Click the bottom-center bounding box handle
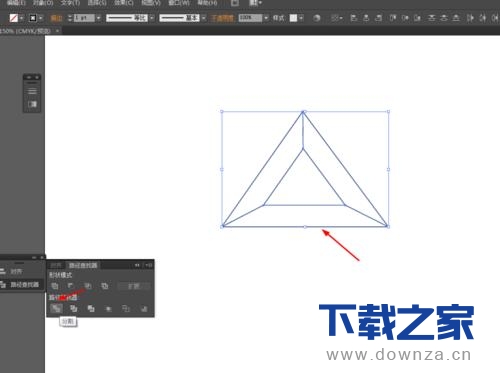500x373 pixels. coord(305,227)
